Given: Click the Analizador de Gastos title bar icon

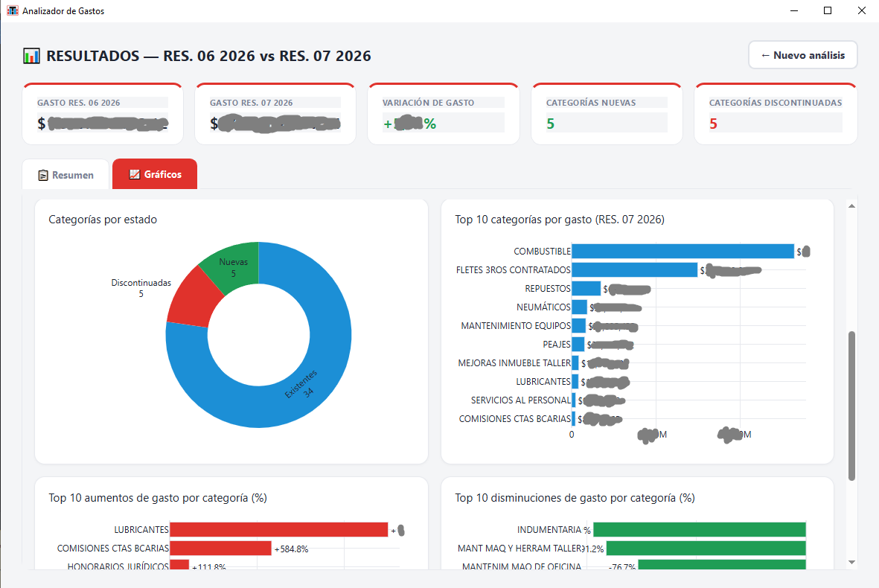Looking at the screenshot, I should [13, 10].
